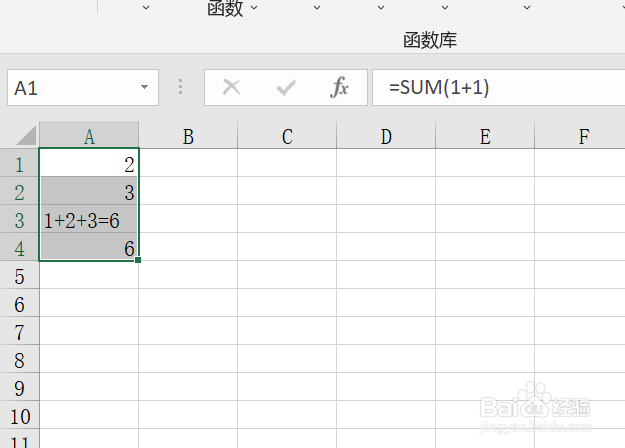
Task: Select row 5 header
Action: point(20,276)
